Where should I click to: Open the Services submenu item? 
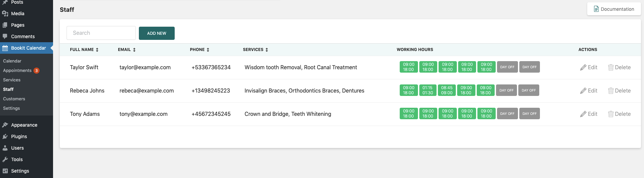click(12, 80)
